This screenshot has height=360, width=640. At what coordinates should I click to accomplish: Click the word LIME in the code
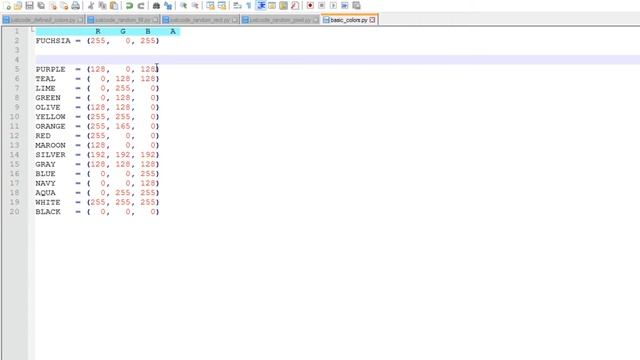coord(45,88)
